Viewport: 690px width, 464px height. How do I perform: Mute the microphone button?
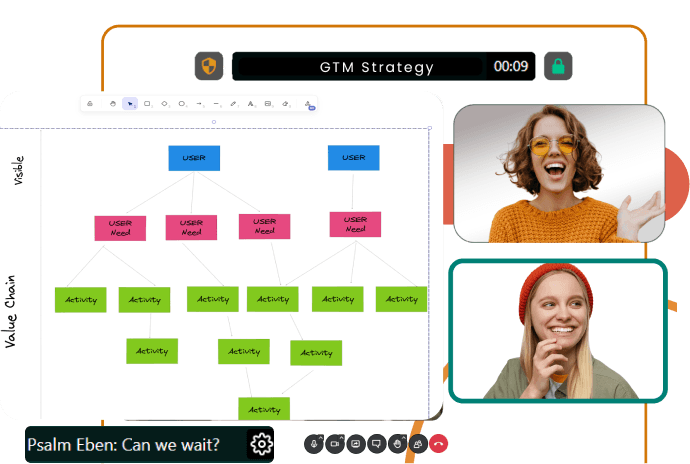(313, 444)
